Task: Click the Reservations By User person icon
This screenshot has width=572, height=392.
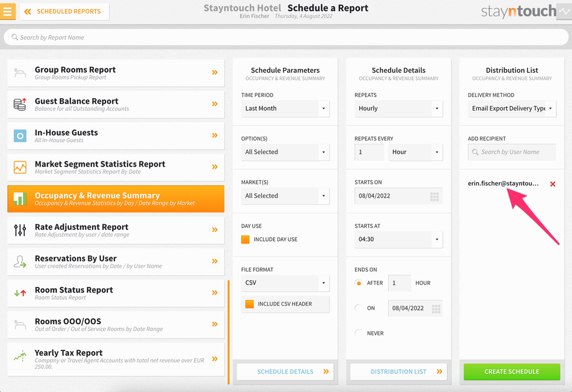Action: click(20, 262)
